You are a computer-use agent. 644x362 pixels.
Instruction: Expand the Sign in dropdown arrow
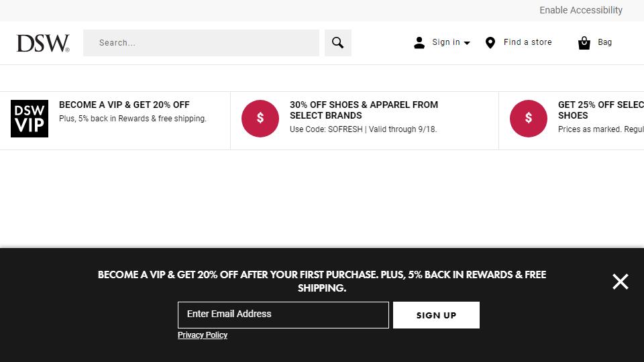[x=467, y=43]
